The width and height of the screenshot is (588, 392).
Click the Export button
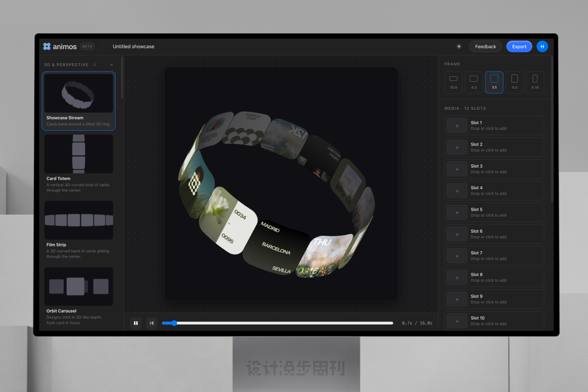[x=519, y=47]
